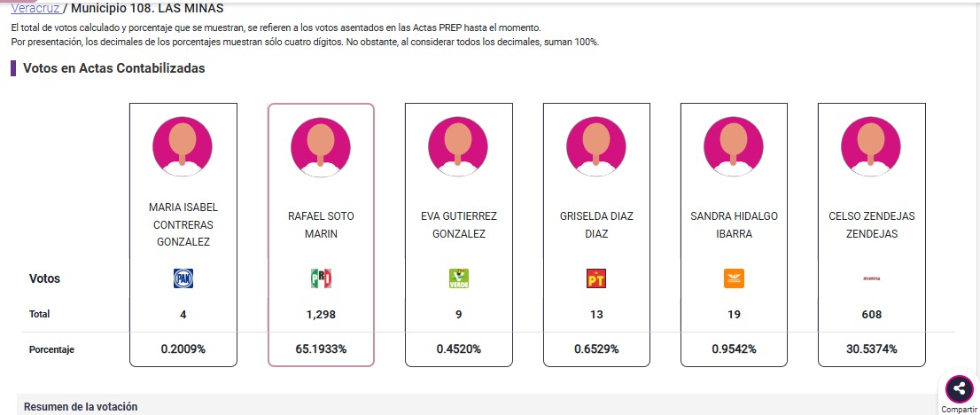Click Sandra Hidalgo Ibarra's avatar
Screen dimensions: 980x415
click(x=735, y=145)
